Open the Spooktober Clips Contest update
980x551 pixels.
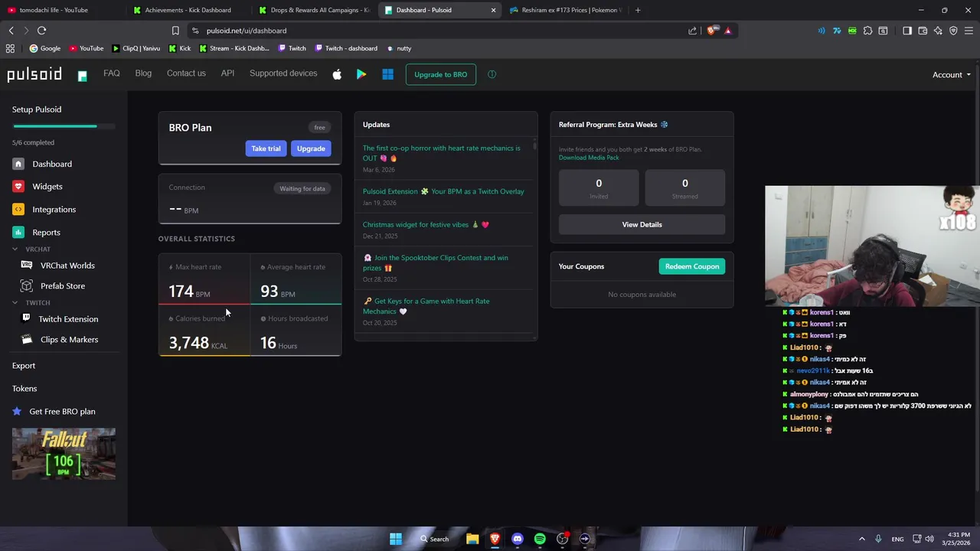click(x=436, y=263)
